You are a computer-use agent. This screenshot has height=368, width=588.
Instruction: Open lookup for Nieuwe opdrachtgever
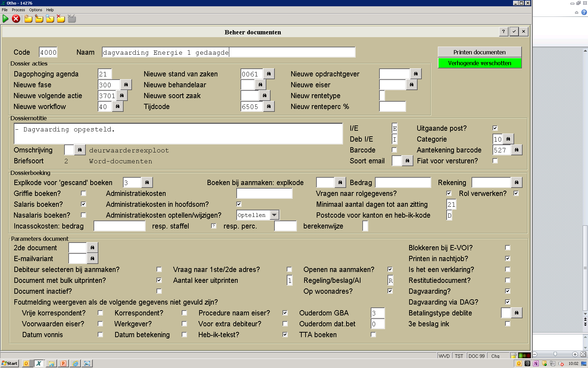tap(416, 74)
